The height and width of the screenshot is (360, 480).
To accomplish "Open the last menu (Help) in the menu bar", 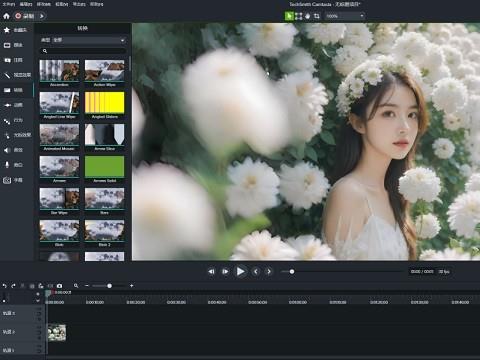I will (97, 4).
